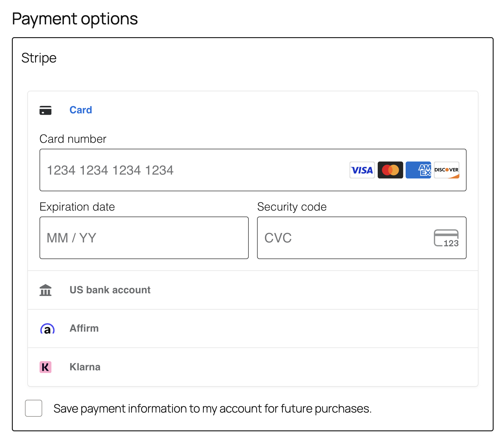Click the pink Klarna logo icon

[45, 367]
